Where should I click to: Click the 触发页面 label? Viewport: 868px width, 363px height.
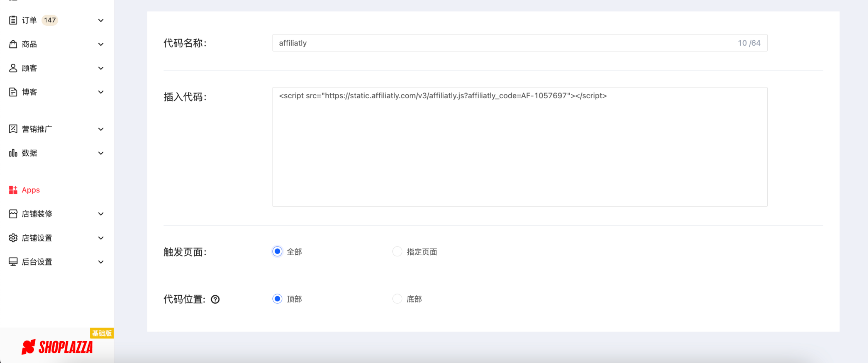(185, 252)
